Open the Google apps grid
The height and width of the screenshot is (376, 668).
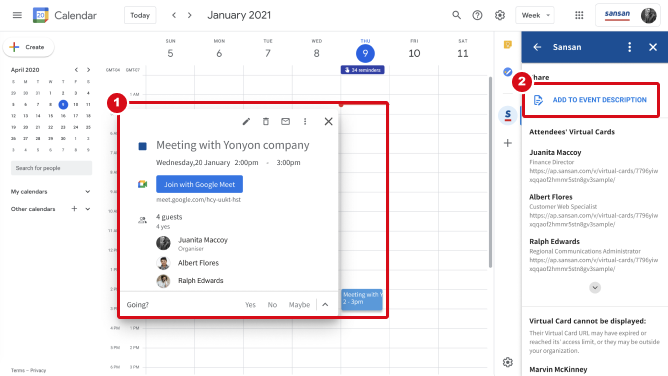pyautogui.click(x=579, y=15)
